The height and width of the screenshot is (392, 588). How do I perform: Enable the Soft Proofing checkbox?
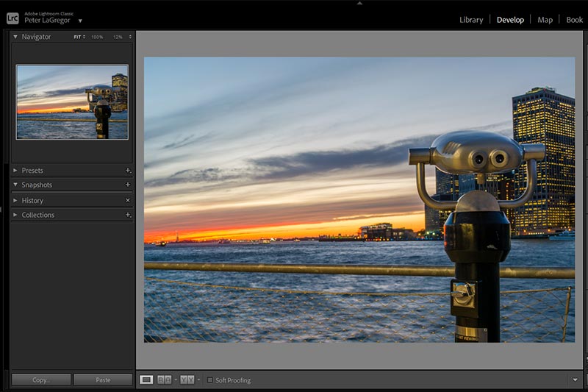click(210, 380)
